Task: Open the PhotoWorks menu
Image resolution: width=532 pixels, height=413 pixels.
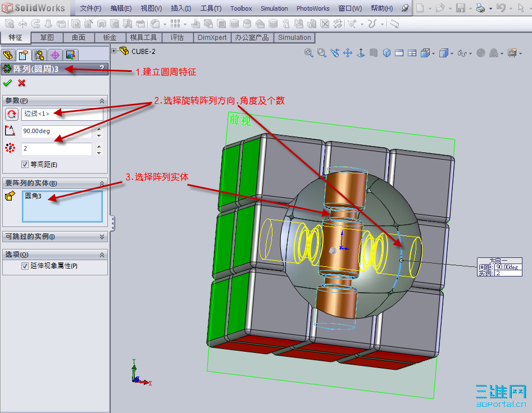Action: [313, 8]
